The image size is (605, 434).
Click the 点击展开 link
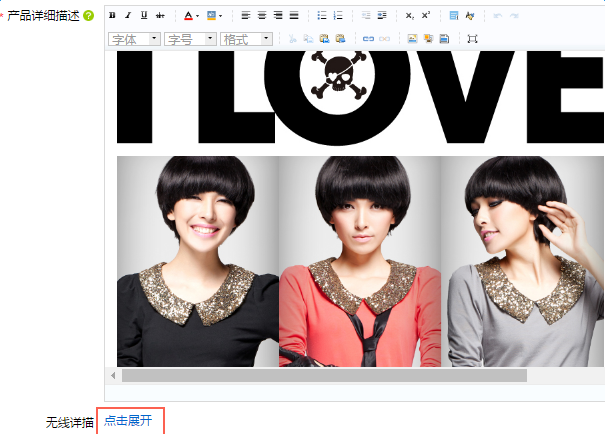click(x=128, y=421)
